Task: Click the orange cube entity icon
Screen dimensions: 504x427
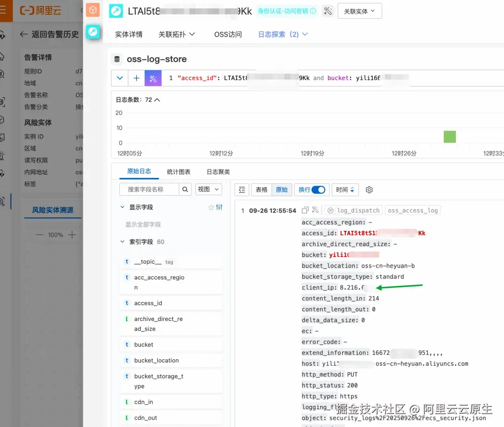Action: [x=92, y=10]
